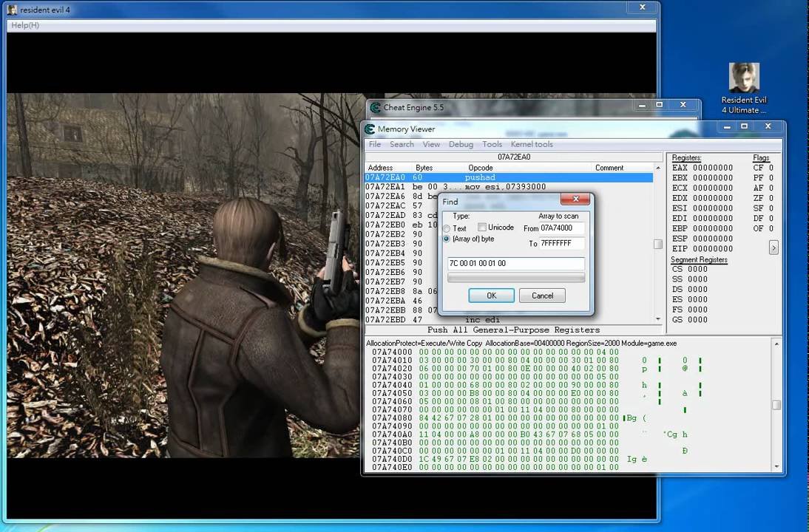The image size is (809, 532).
Task: Open the Kernel tools menu
Action: point(532,144)
